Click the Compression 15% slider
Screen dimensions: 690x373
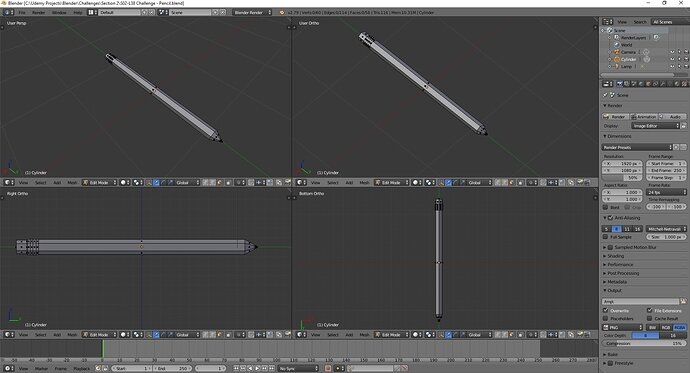point(644,343)
